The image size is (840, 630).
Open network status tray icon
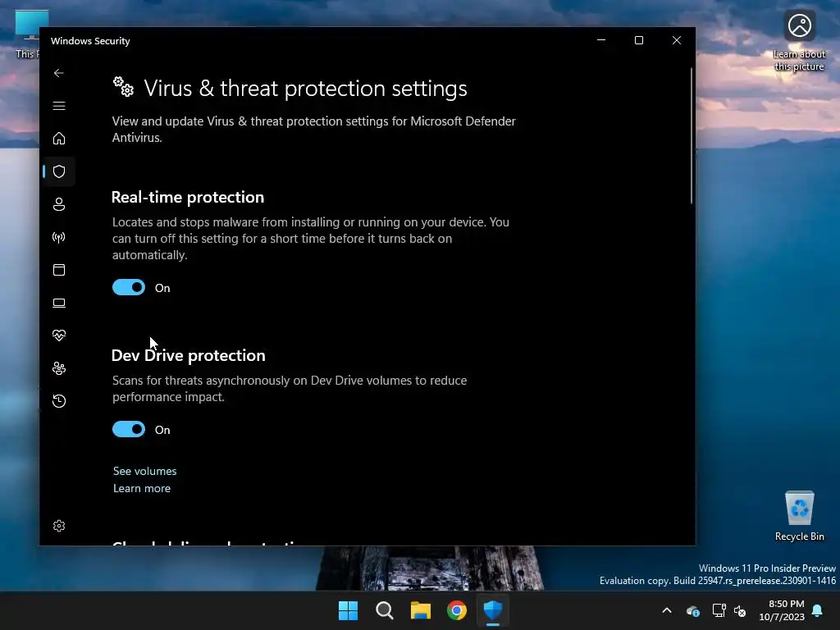click(x=719, y=610)
